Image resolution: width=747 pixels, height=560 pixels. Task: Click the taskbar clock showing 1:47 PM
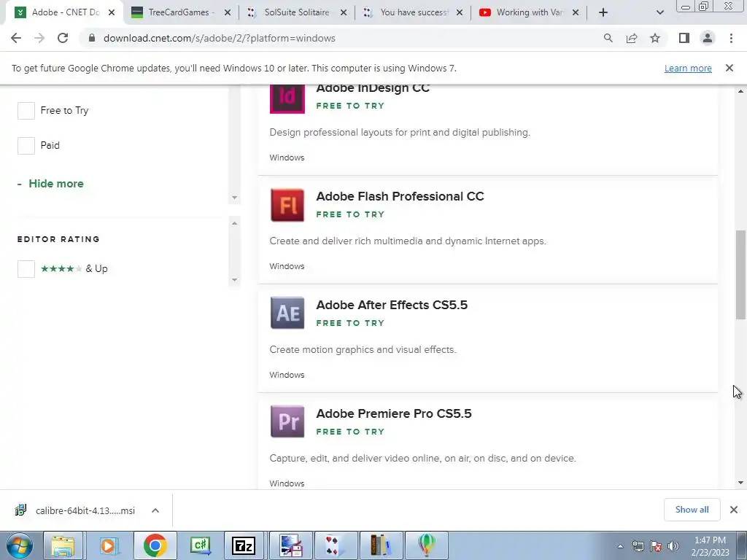(710, 546)
